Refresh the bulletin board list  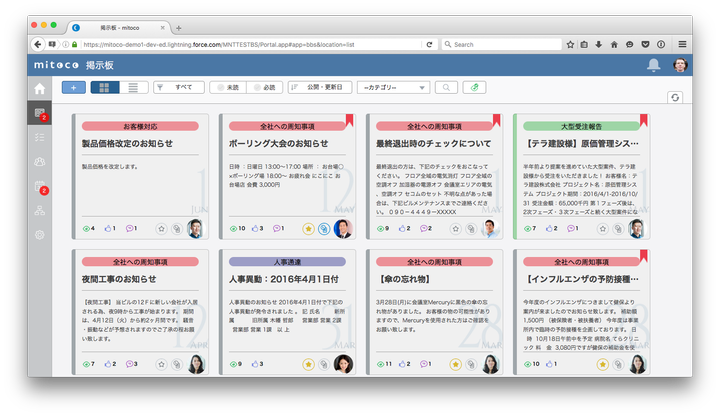[676, 97]
